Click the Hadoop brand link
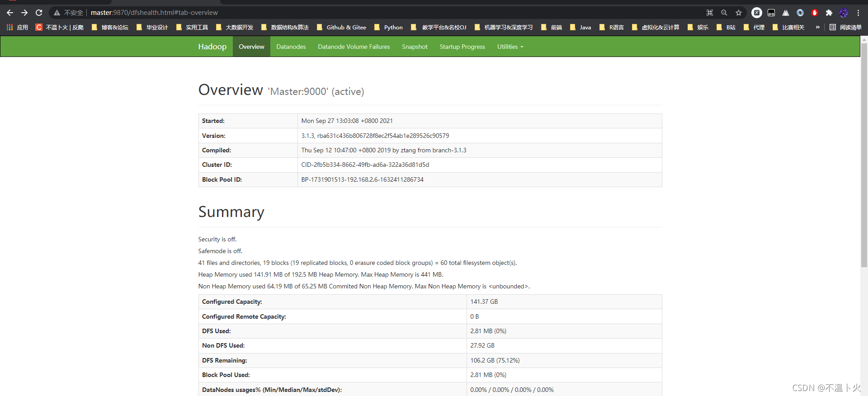Screen dimensions: 868x396 click(x=212, y=47)
